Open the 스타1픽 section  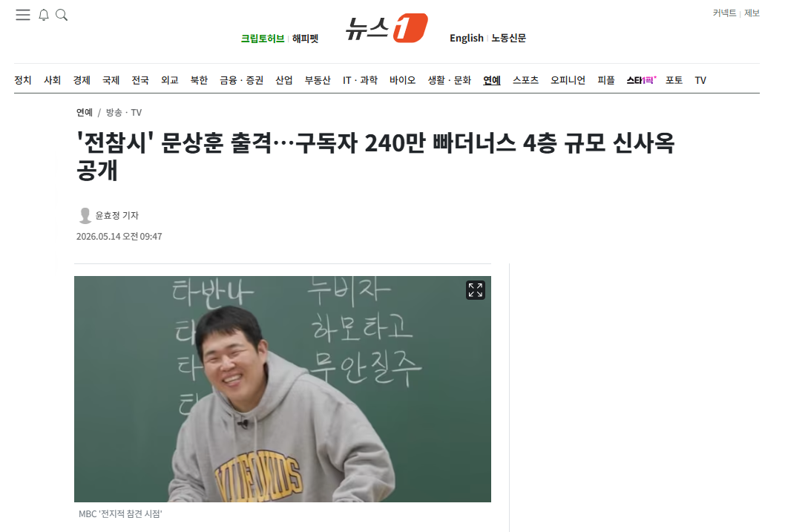[641, 80]
